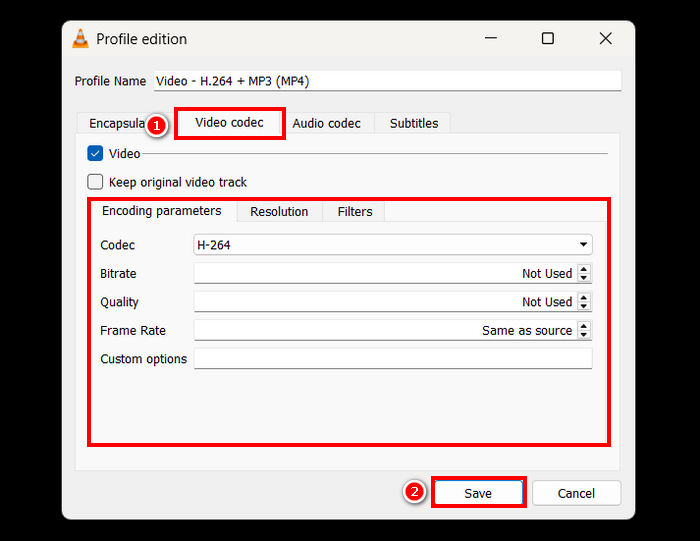The width and height of the screenshot is (700, 541).
Task: Maximize the Profile edition window
Action: pos(547,39)
